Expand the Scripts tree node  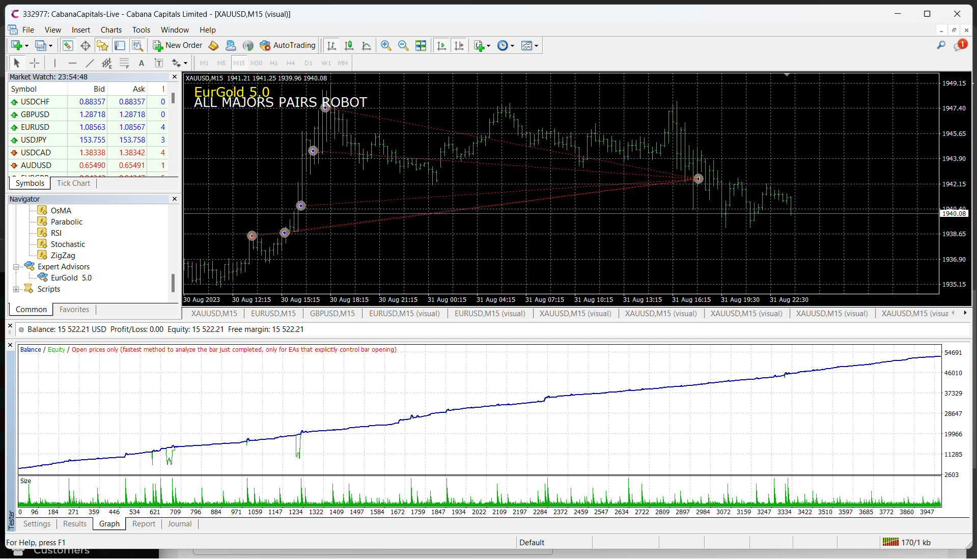[x=16, y=289]
